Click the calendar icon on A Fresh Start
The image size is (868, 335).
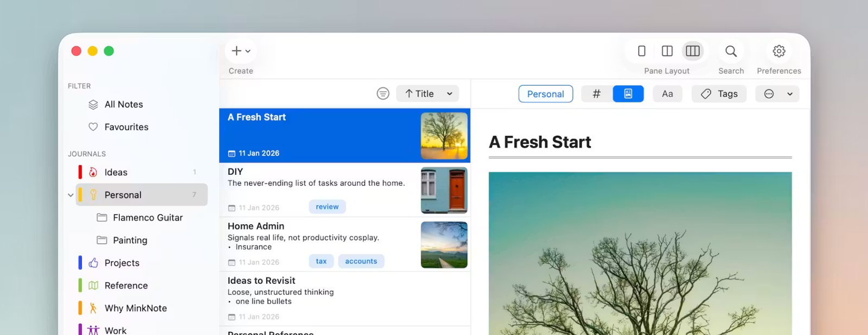232,154
